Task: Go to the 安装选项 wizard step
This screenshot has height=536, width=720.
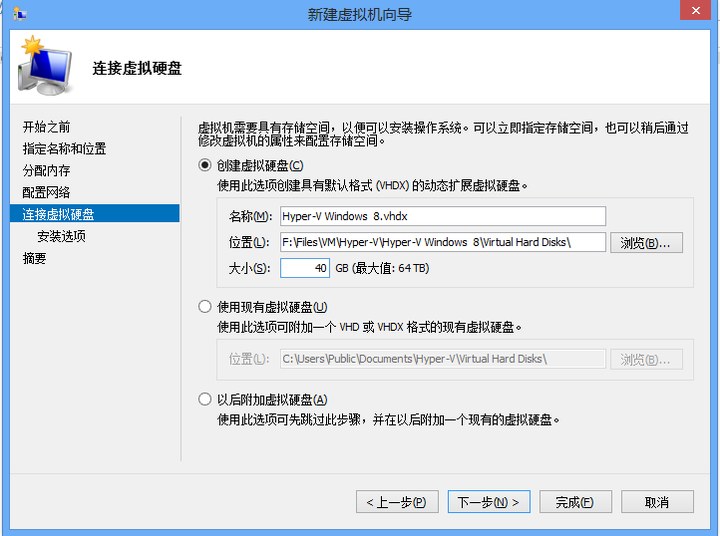Action: pyautogui.click(x=62, y=236)
